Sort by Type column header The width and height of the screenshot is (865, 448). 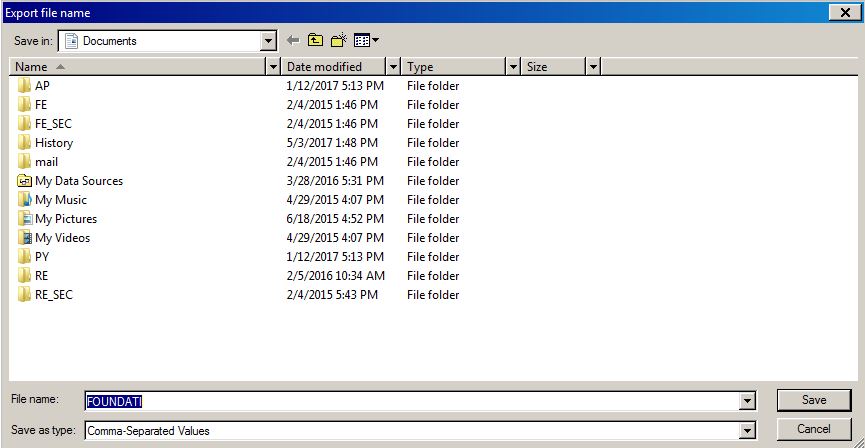(x=454, y=67)
